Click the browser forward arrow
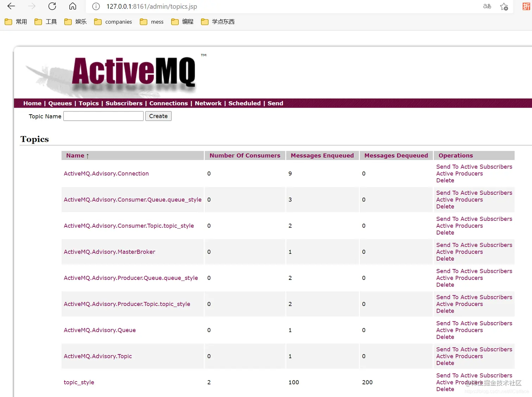Image resolution: width=532 pixels, height=397 pixels. pyautogui.click(x=32, y=6)
